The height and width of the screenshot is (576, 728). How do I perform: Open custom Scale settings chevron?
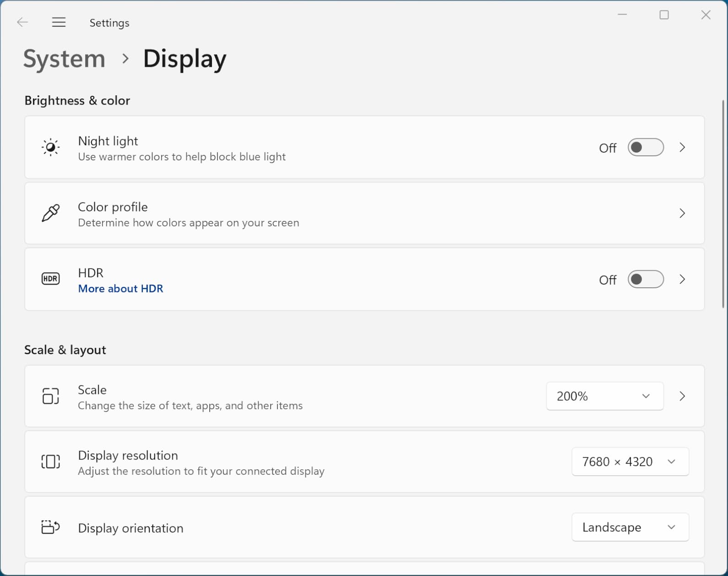[x=682, y=396]
